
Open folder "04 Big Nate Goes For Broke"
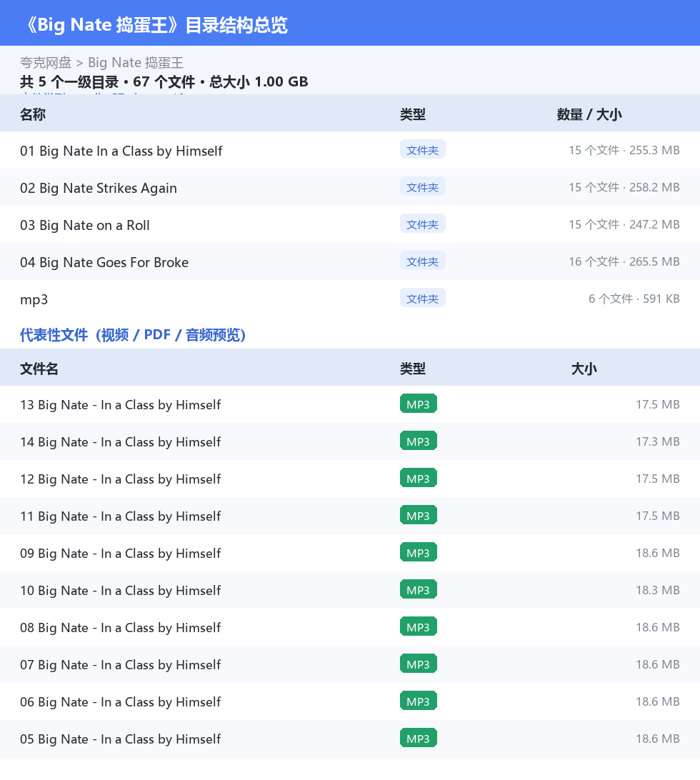tap(104, 262)
